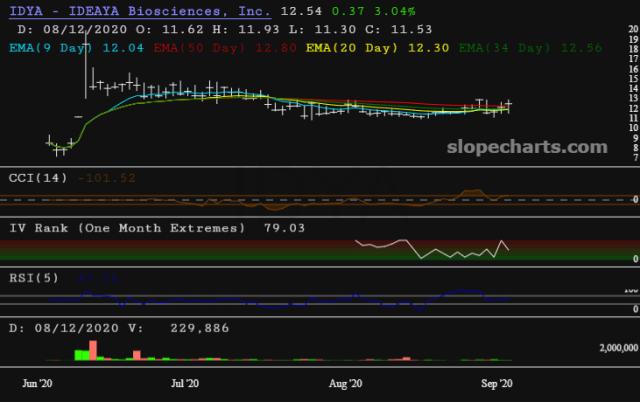Click the H: 11.93 high value

click(x=246, y=29)
